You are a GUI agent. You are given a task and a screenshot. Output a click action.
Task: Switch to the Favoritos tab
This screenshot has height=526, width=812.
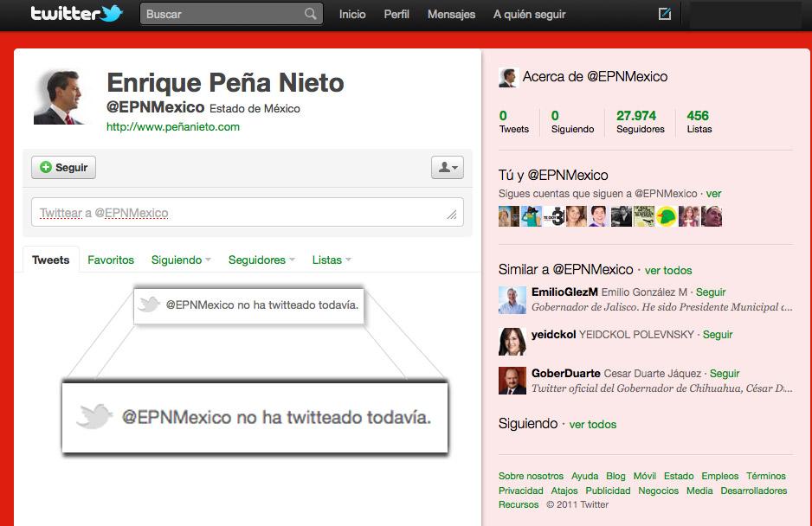(111, 260)
